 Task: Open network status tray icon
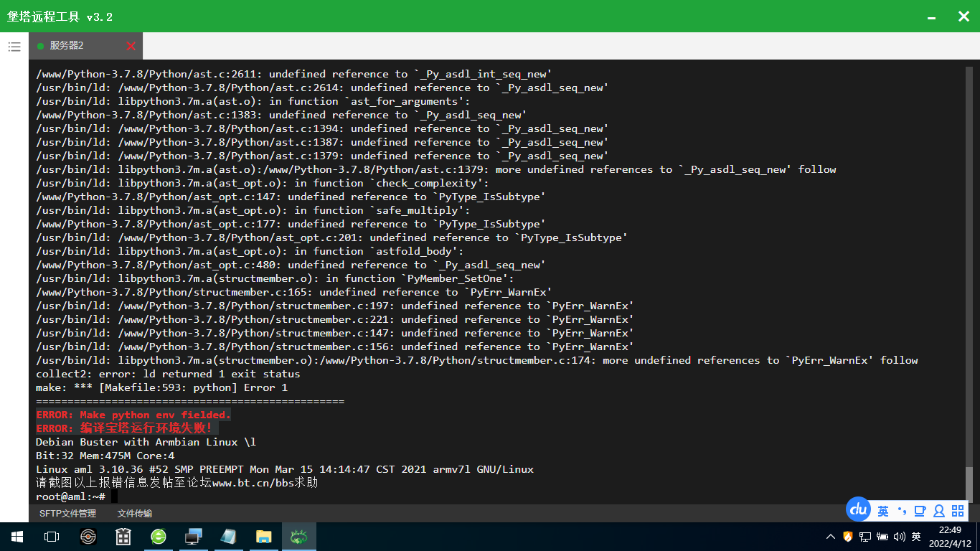pyautogui.click(x=865, y=537)
